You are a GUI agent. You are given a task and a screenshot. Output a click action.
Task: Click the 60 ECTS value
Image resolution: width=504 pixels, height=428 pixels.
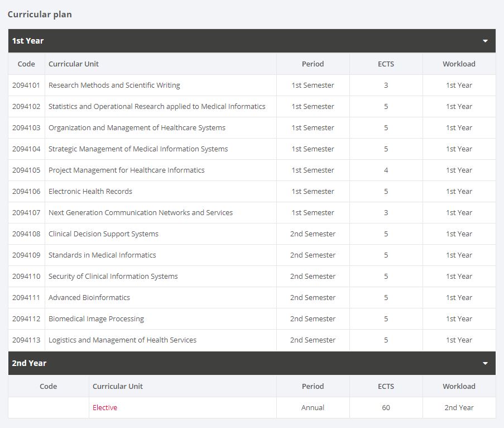(x=386, y=408)
